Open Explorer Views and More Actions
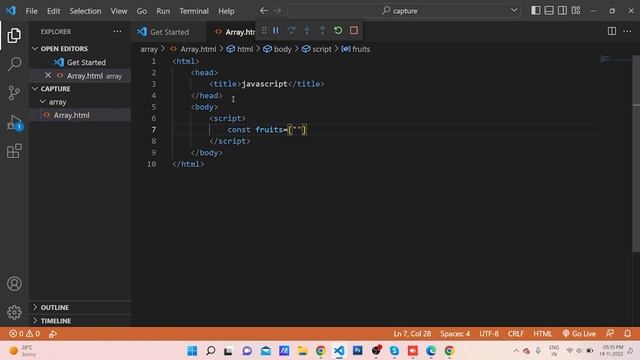This screenshot has width=640, height=360. click(117, 31)
